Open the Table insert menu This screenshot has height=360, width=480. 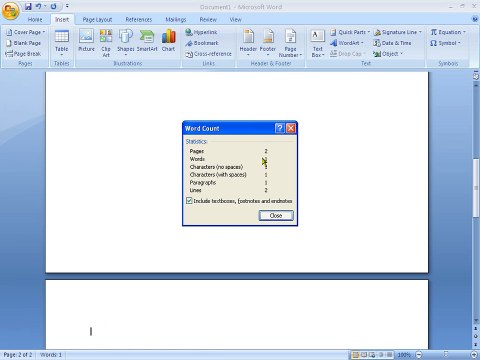(x=62, y=42)
